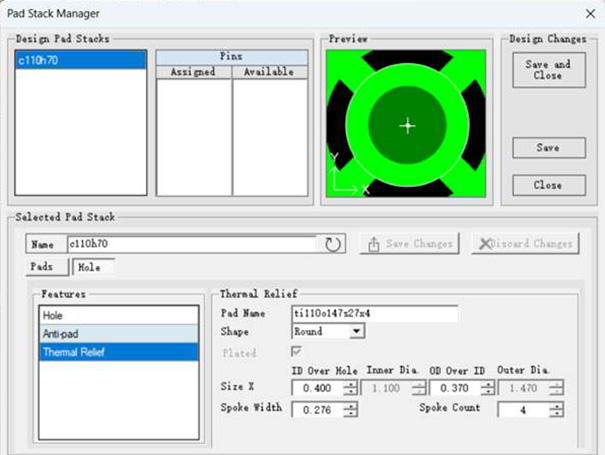
Task: Increase the ID Over Hole value
Action: 350,384
